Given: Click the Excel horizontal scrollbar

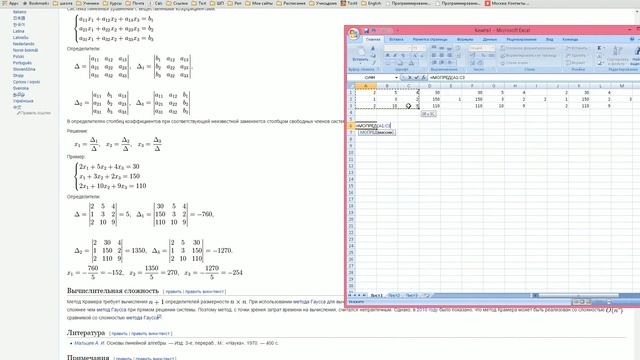Looking at the screenshot, I should tap(578, 295).
